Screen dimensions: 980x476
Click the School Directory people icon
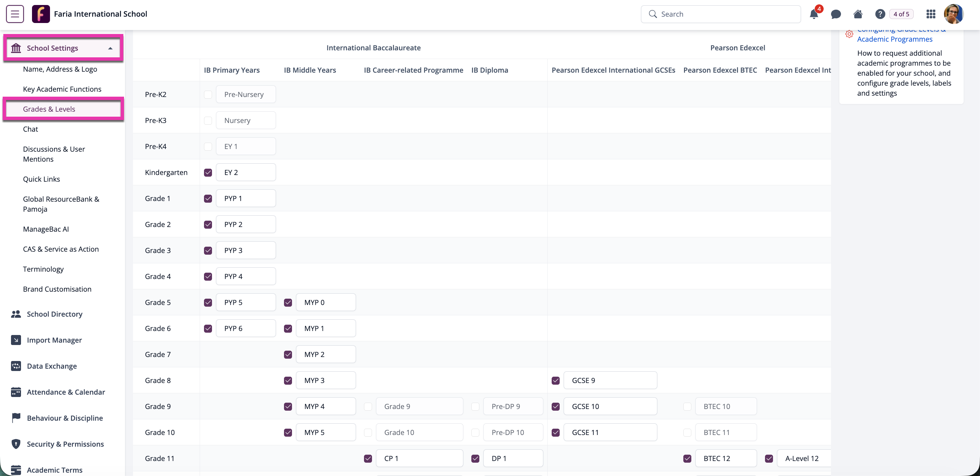16,314
